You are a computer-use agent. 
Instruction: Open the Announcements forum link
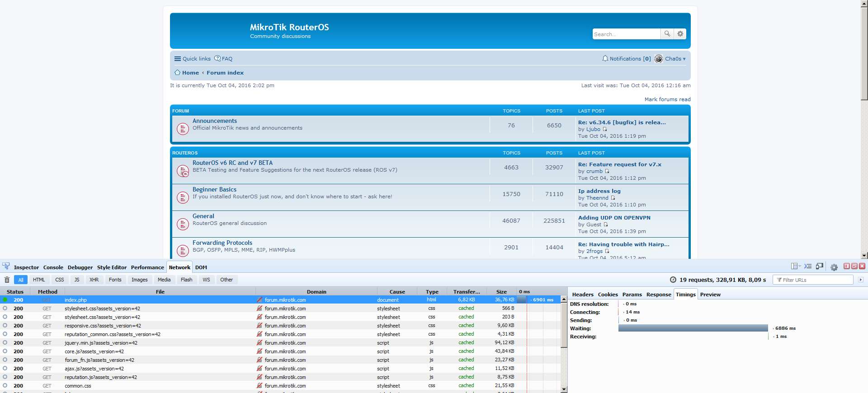pos(215,121)
